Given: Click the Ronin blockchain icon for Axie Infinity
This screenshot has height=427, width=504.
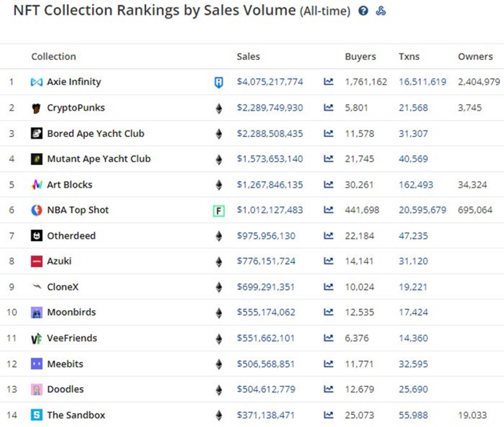Looking at the screenshot, I should (219, 82).
